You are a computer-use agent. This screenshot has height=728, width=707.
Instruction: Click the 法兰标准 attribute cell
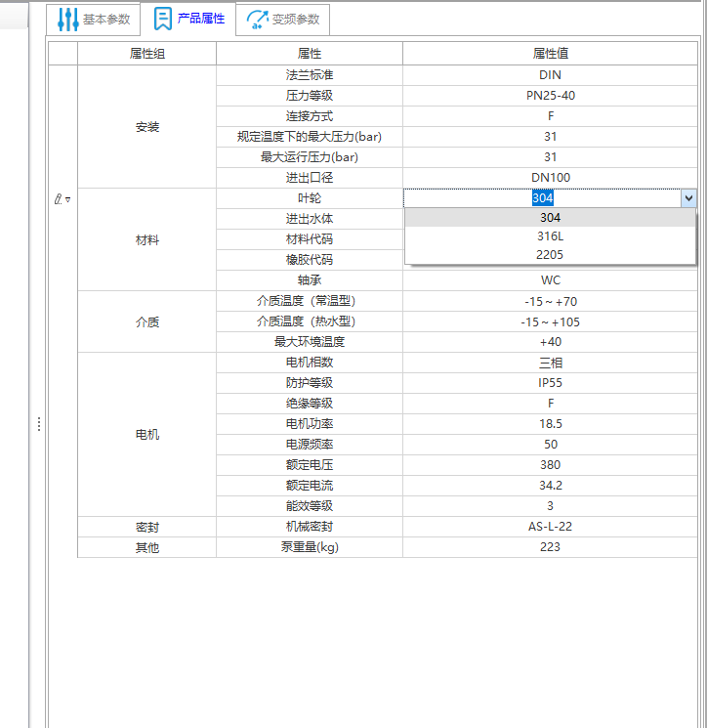(x=310, y=75)
